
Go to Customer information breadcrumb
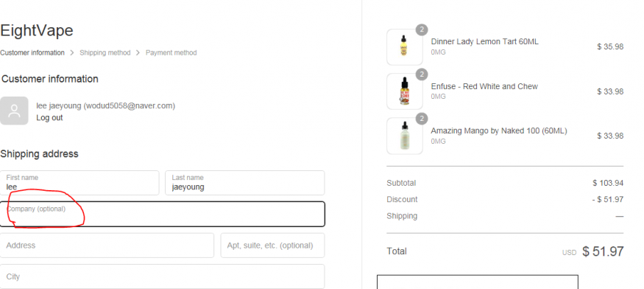pyautogui.click(x=32, y=52)
